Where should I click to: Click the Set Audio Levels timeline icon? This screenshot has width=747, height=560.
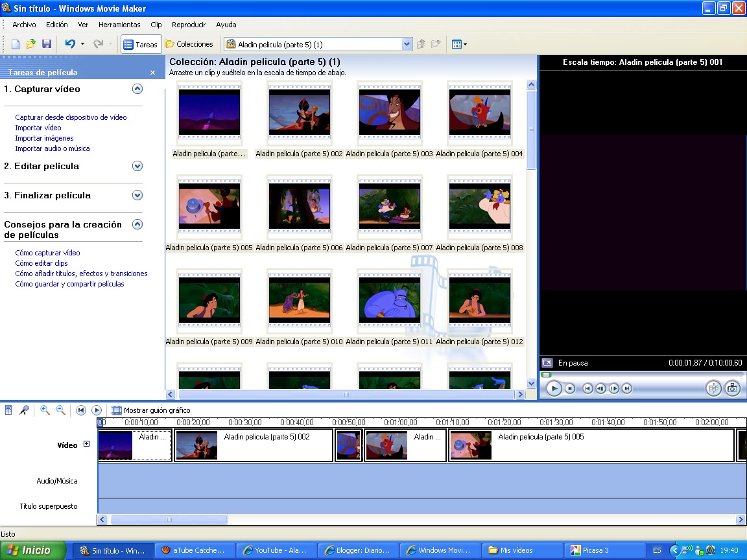[x=8, y=410]
